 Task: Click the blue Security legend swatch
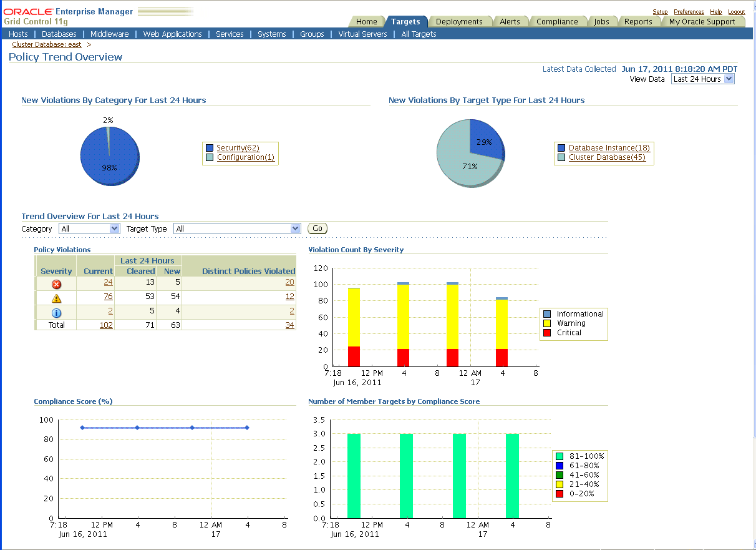click(x=210, y=148)
